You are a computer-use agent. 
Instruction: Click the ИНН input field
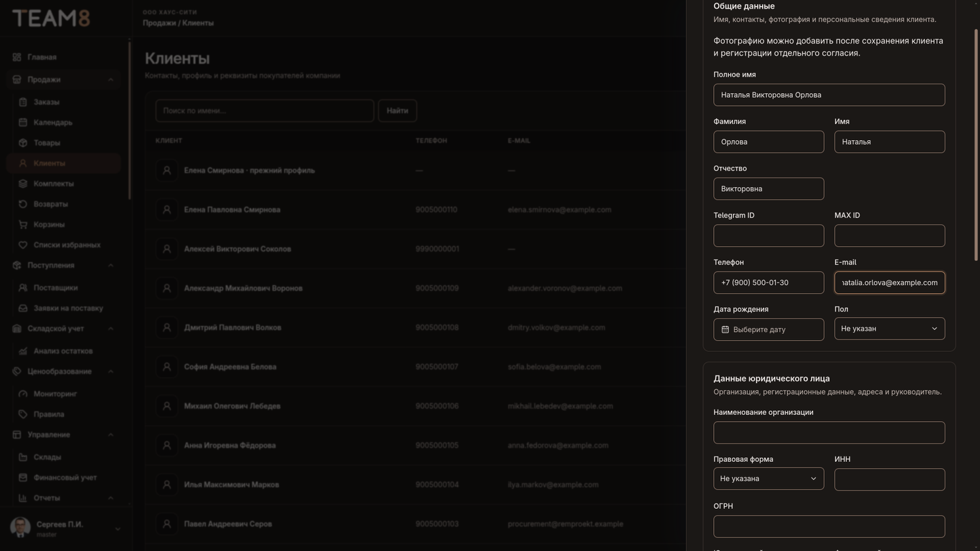[889, 480]
